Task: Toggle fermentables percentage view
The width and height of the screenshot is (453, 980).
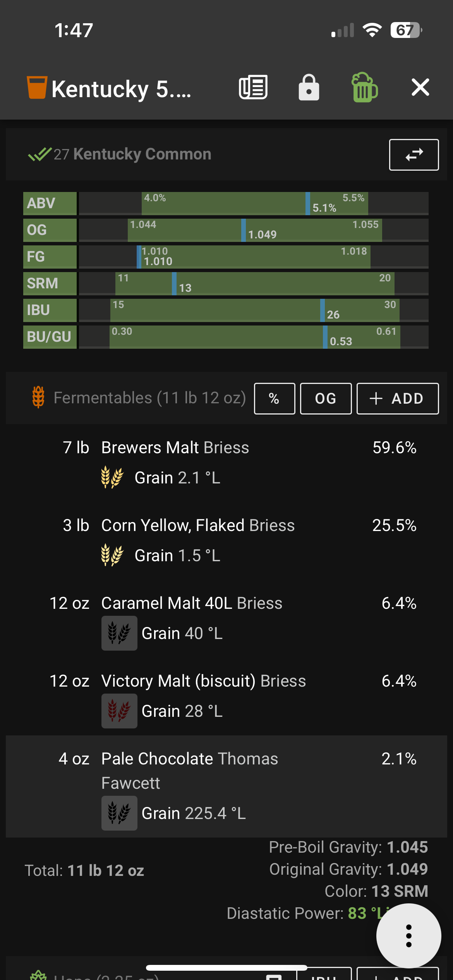Action: click(x=275, y=399)
